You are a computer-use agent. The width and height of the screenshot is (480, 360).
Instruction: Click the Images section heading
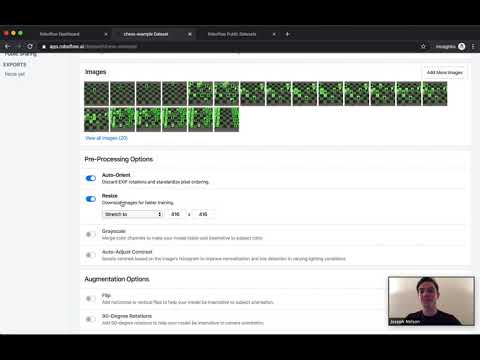(95, 72)
